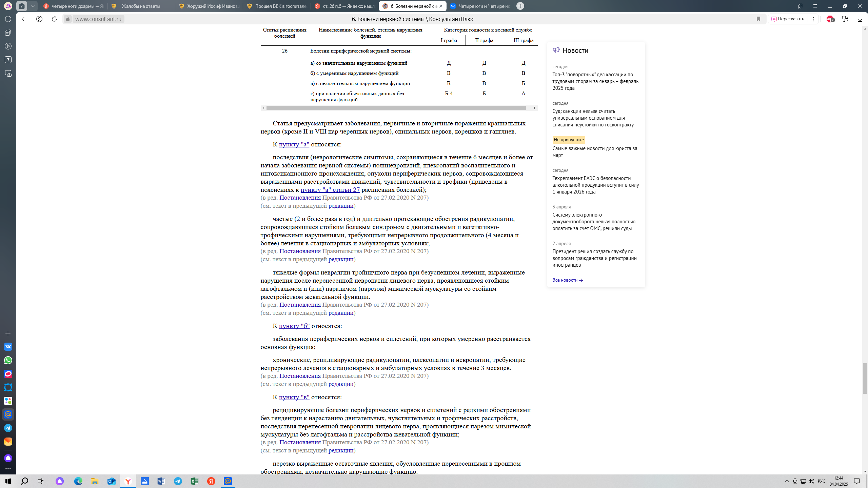The image size is (868, 488).
Task: Open Пересказать options three-dot menu
Action: [x=813, y=19]
